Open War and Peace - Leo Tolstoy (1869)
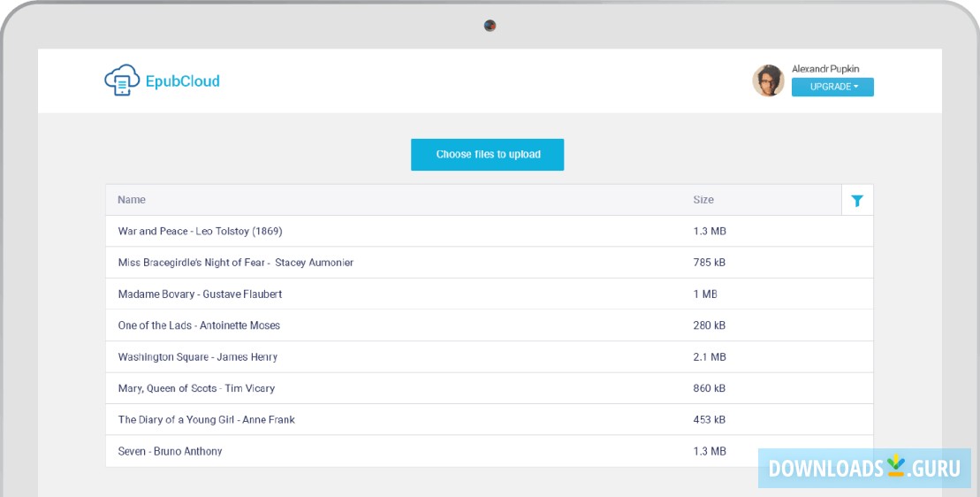This screenshot has height=497, width=980. (x=200, y=232)
